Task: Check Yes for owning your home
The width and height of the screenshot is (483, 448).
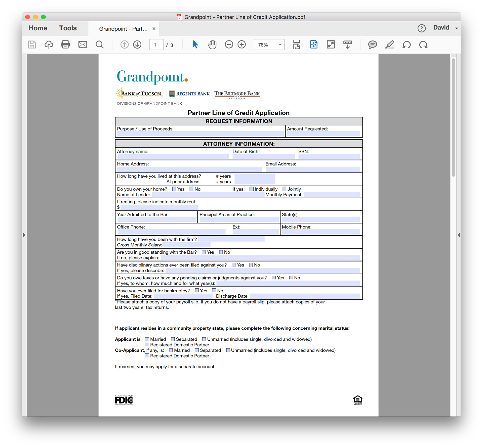Action: [x=174, y=189]
